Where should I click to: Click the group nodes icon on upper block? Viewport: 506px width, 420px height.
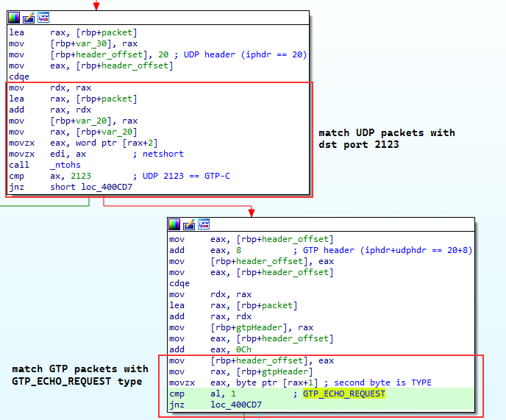pyautogui.click(x=43, y=18)
